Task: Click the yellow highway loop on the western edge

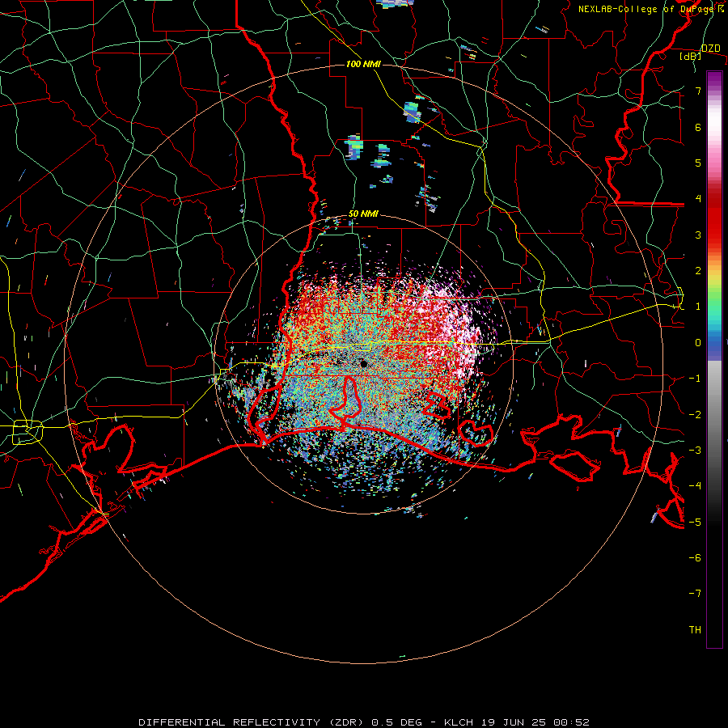Action: coord(28,432)
